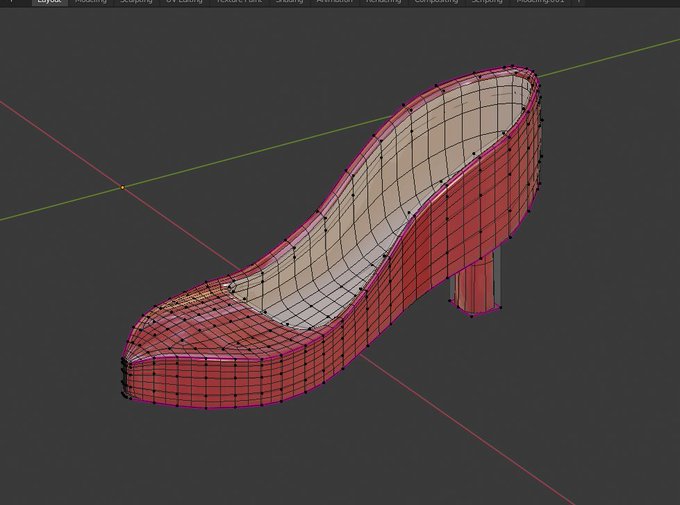Select the cylindrical heel of the shoe
Screen dimensions: 680x505
(477, 288)
